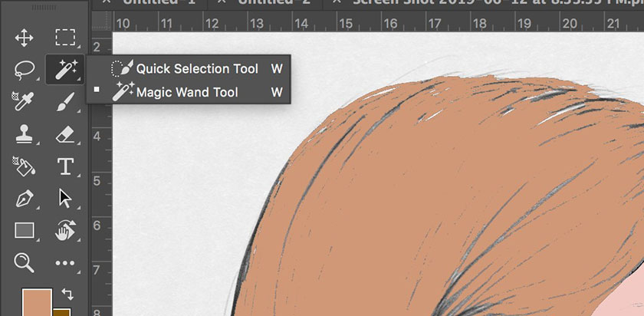
Task: Select the Brush tool
Action: pyautogui.click(x=66, y=101)
